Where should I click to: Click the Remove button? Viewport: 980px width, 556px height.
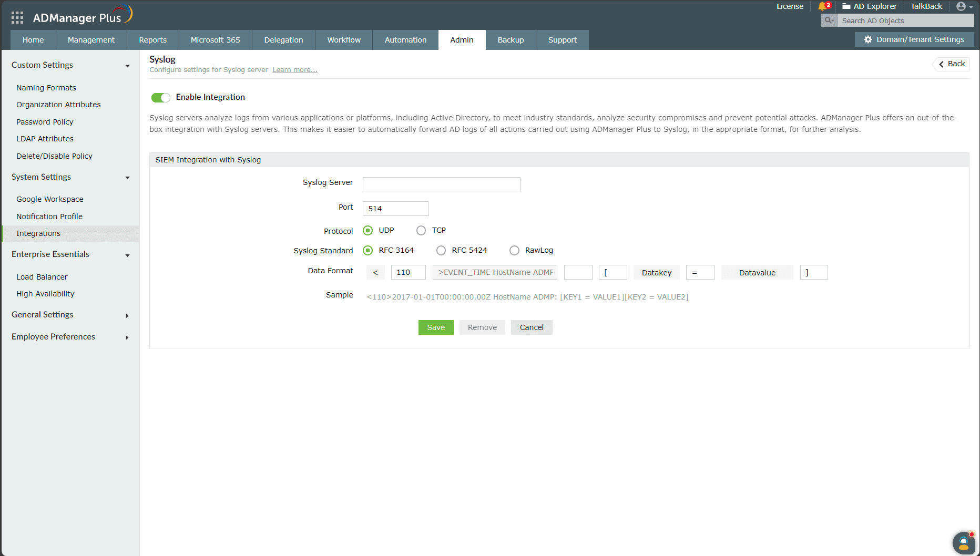tap(482, 327)
